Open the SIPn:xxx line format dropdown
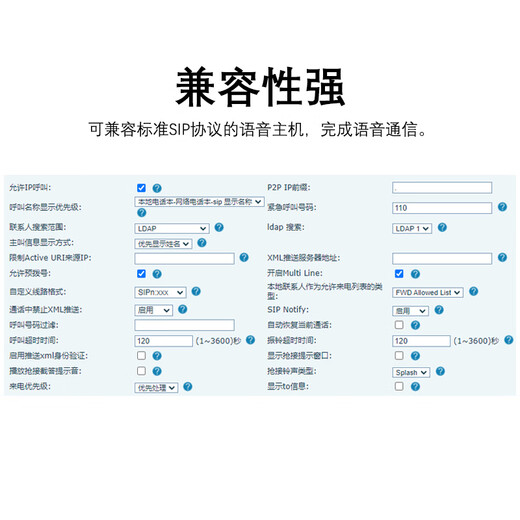 tap(160, 292)
